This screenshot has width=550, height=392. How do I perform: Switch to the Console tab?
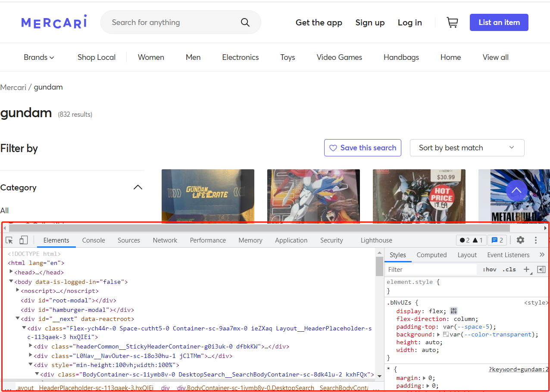pyautogui.click(x=94, y=240)
